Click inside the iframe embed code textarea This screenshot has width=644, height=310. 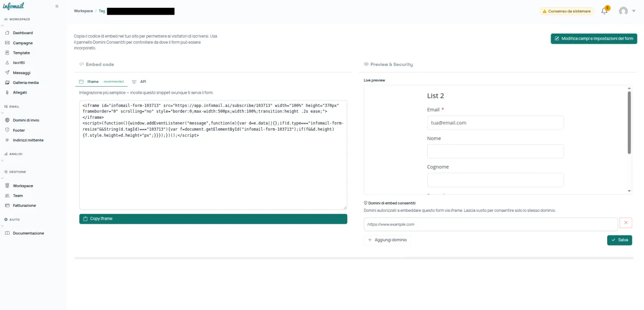pos(213,155)
